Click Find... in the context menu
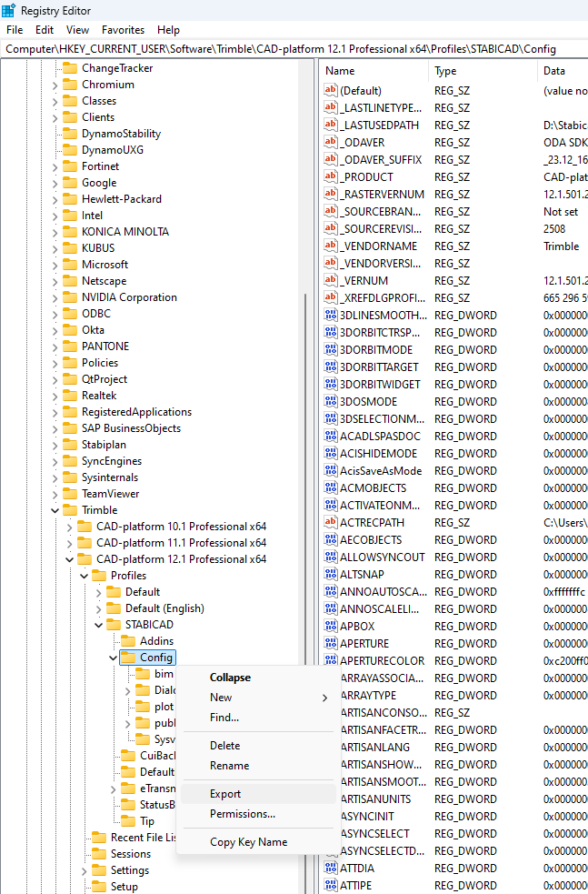 click(257, 718)
